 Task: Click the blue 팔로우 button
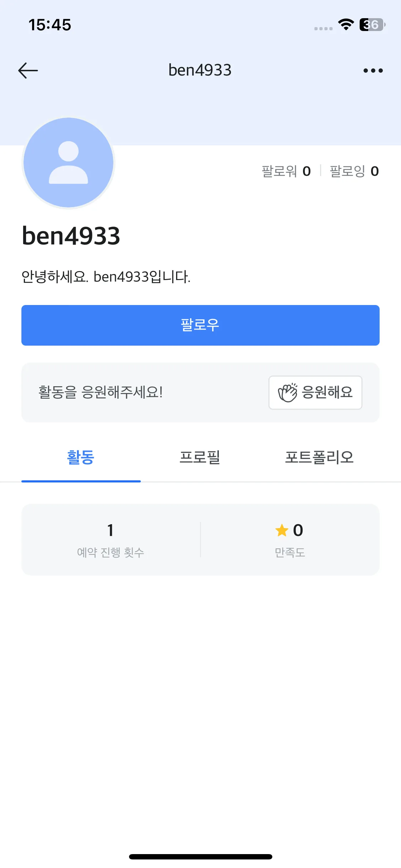coord(200,325)
